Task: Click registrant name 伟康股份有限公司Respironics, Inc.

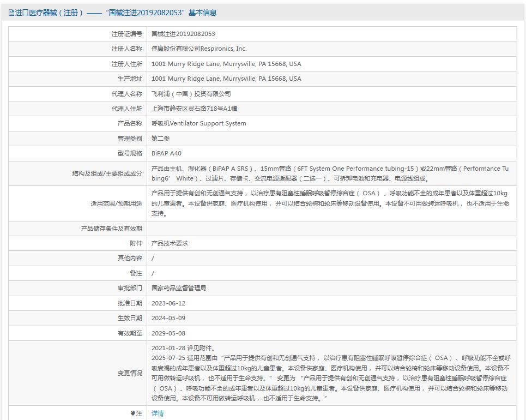Action: coord(199,49)
